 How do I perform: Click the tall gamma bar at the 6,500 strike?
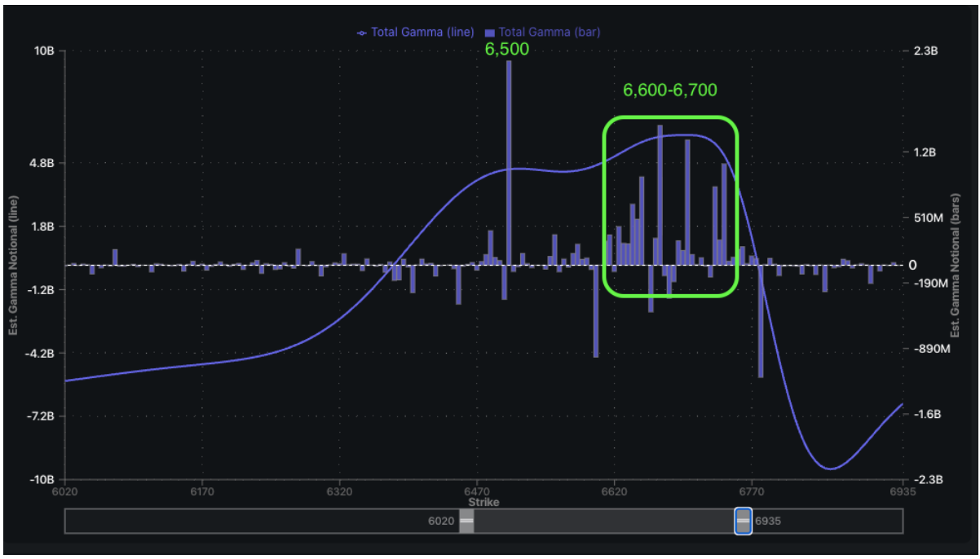point(509,163)
